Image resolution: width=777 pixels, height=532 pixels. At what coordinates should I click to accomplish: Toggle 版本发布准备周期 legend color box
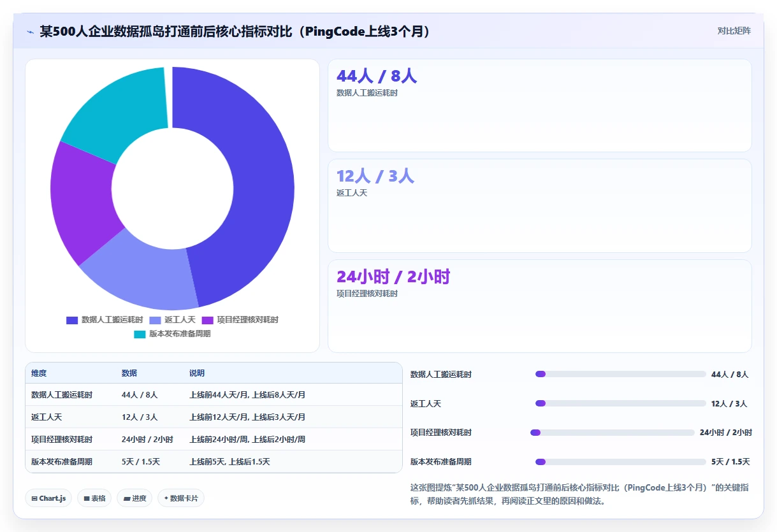click(x=140, y=334)
